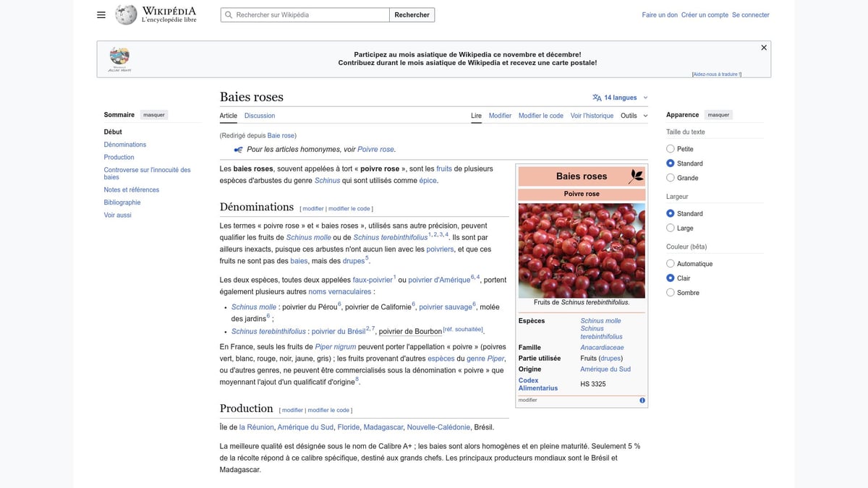Image resolution: width=868 pixels, height=488 pixels.
Task: Open Voir l'historique
Action: pos(592,115)
